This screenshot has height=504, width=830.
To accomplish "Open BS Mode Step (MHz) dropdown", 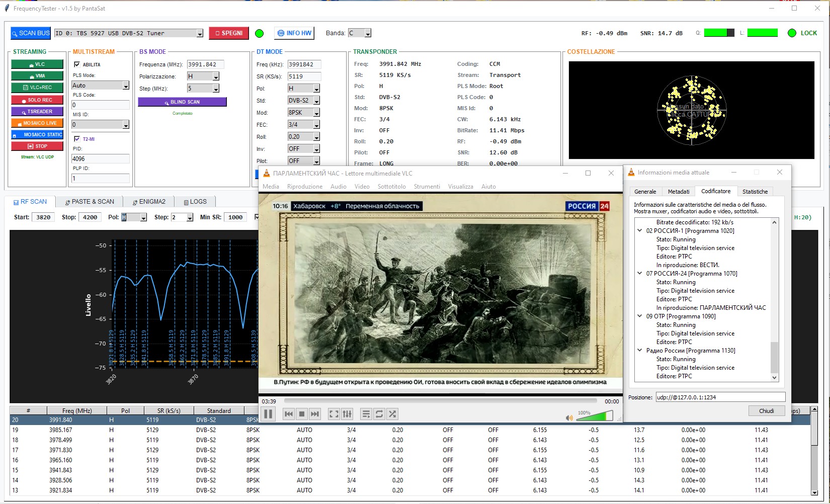I will [216, 89].
